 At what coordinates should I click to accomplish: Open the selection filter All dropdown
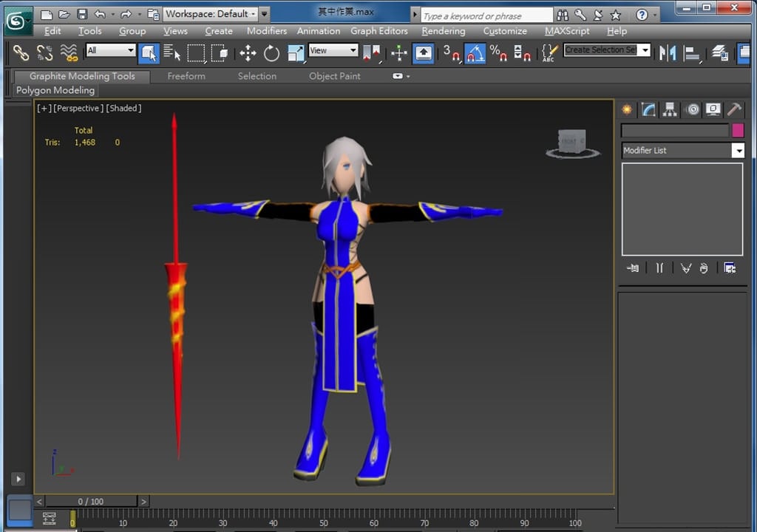click(111, 50)
